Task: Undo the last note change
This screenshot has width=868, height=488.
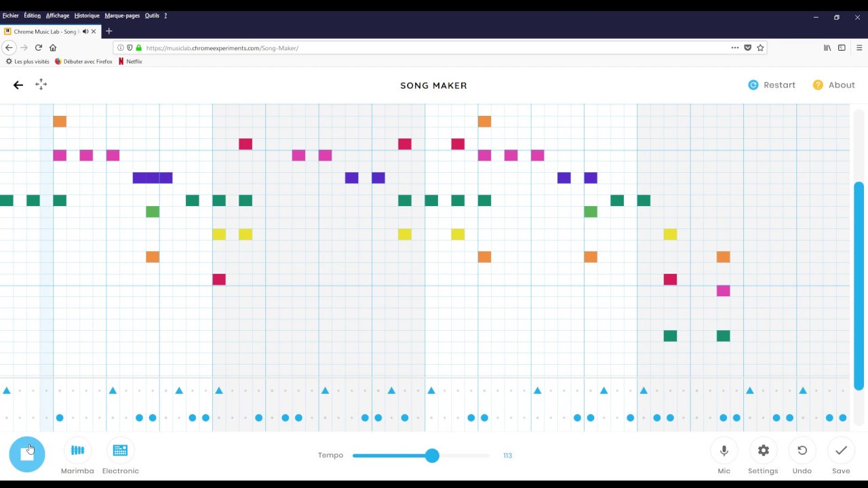Action: pyautogui.click(x=802, y=451)
